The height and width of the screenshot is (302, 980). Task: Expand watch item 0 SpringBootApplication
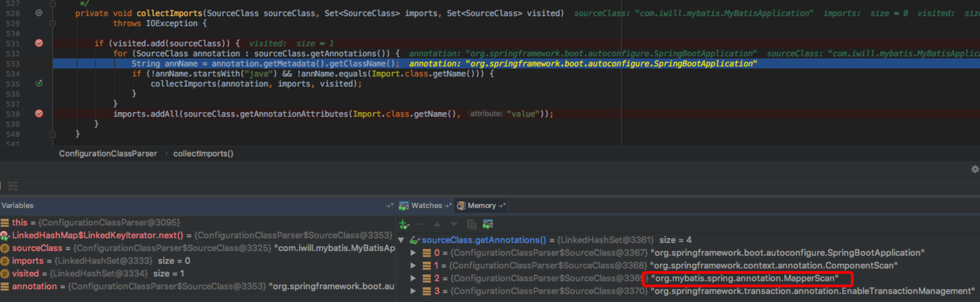click(413, 253)
